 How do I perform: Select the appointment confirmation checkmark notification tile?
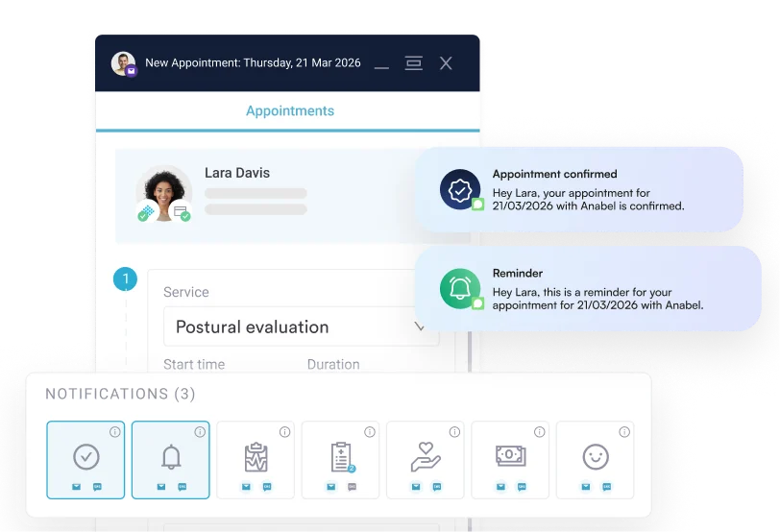[85, 457]
